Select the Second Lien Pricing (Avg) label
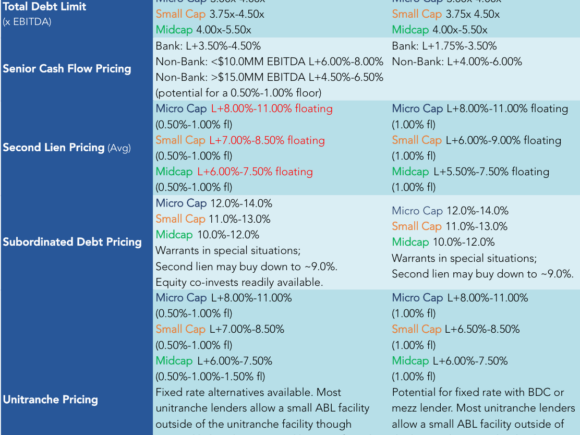Screen dimensions: 580x435 click(x=67, y=148)
